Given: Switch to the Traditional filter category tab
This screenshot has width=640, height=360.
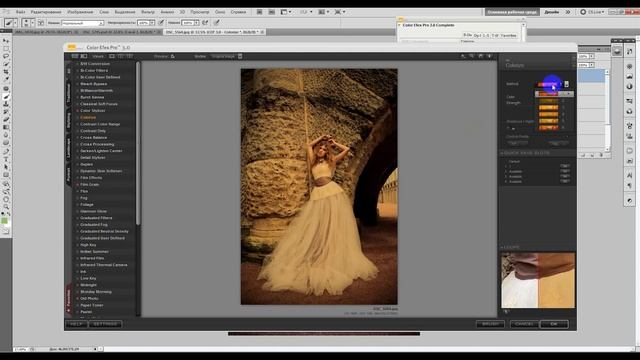Looking at the screenshot, I should coord(68,93).
